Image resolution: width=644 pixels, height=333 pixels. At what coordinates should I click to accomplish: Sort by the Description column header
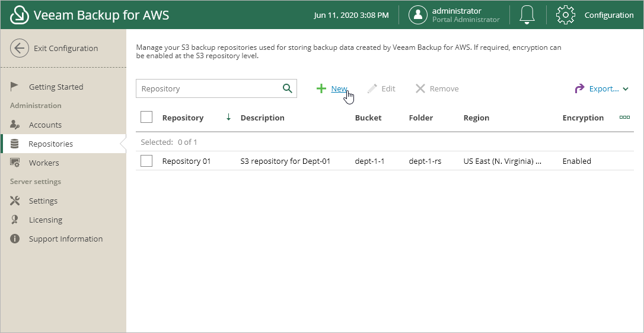tap(263, 118)
